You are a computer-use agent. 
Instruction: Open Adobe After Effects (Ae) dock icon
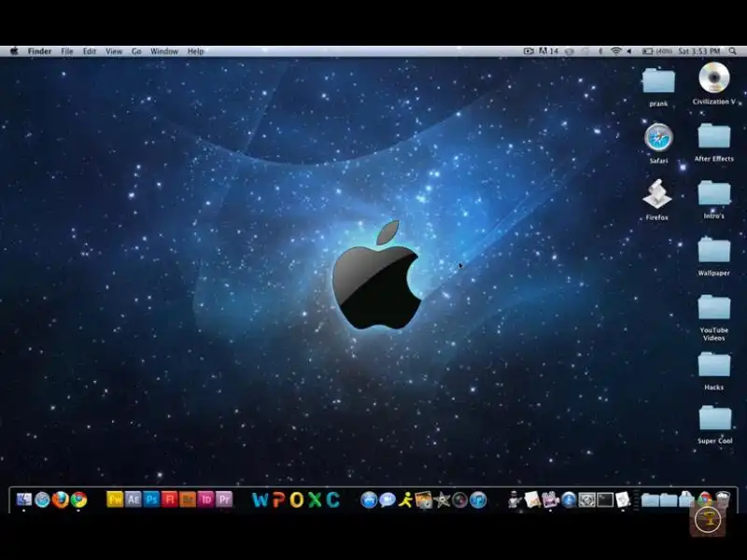[134, 499]
